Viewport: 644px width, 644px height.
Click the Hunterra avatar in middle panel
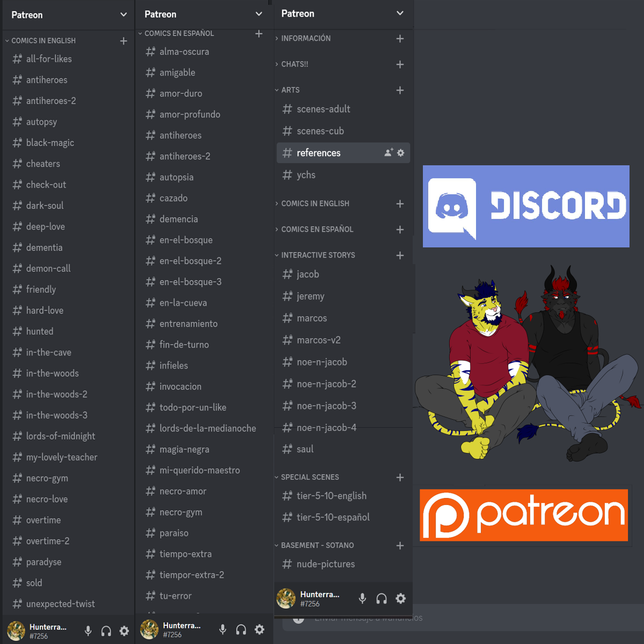[x=150, y=630]
